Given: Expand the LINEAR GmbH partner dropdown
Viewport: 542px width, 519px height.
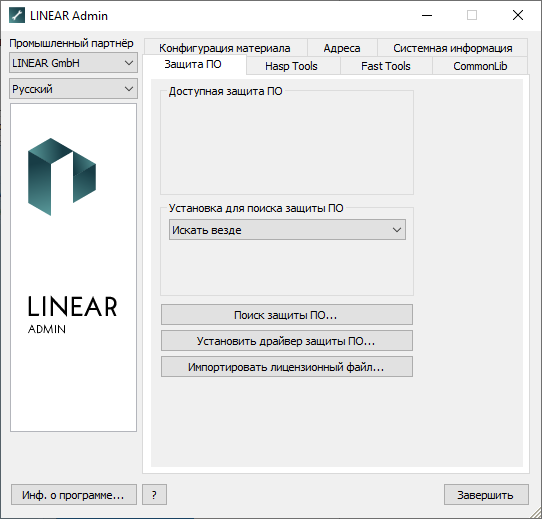Looking at the screenshot, I should tap(73, 63).
